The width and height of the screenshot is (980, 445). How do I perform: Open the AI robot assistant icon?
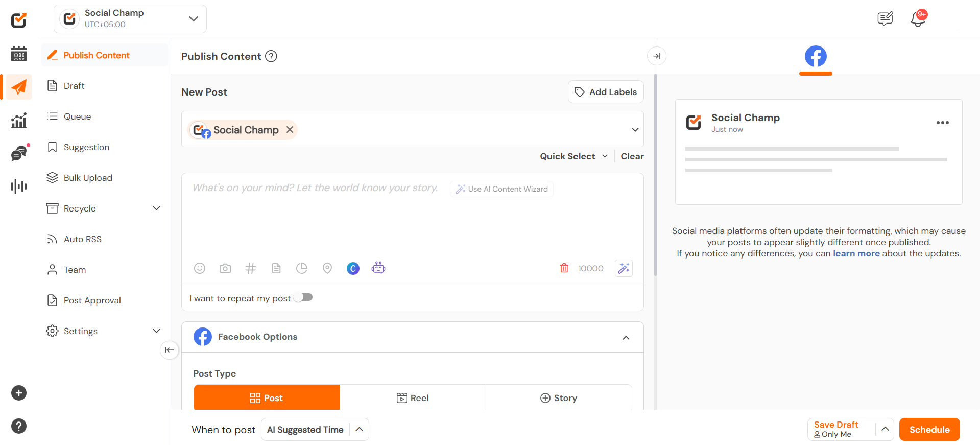click(378, 268)
